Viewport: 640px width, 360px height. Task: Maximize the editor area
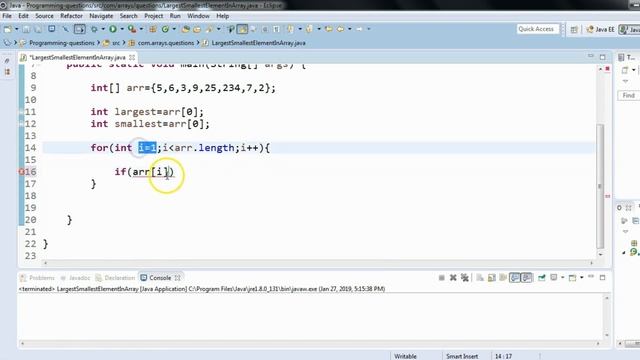tap(602, 57)
